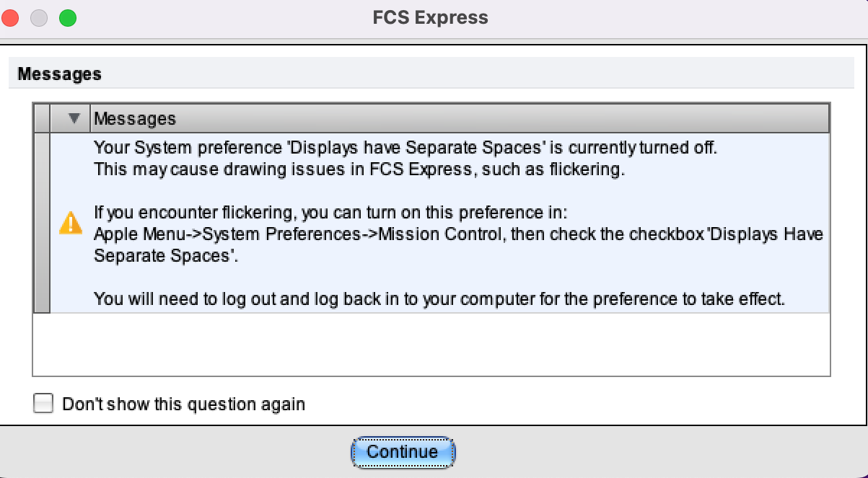The height and width of the screenshot is (478, 868).
Task: Click the FCS Express title bar text
Action: [x=430, y=18]
